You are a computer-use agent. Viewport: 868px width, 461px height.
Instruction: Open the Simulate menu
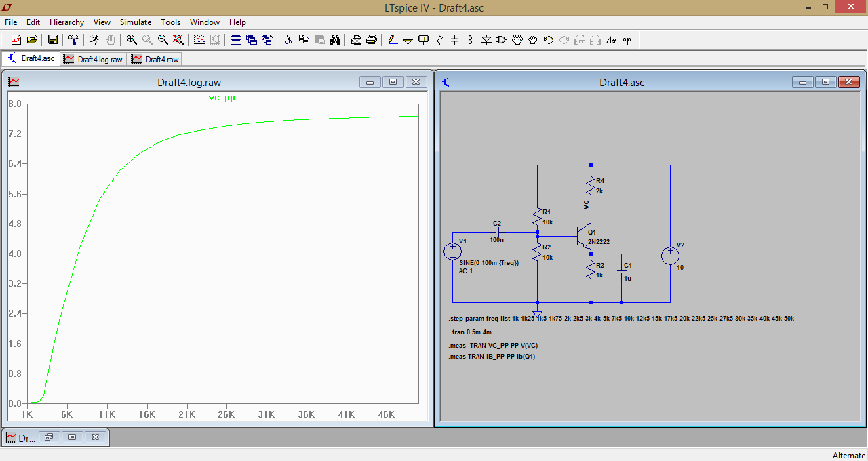136,22
